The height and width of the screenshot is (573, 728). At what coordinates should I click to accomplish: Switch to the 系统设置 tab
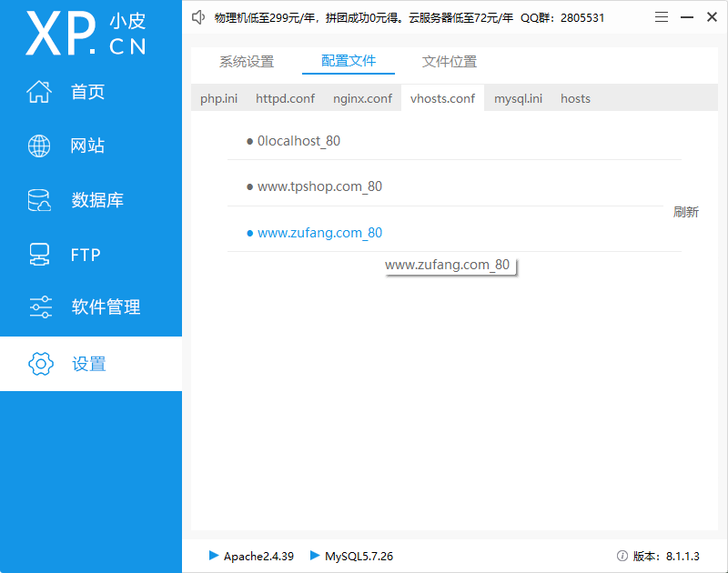(x=247, y=61)
